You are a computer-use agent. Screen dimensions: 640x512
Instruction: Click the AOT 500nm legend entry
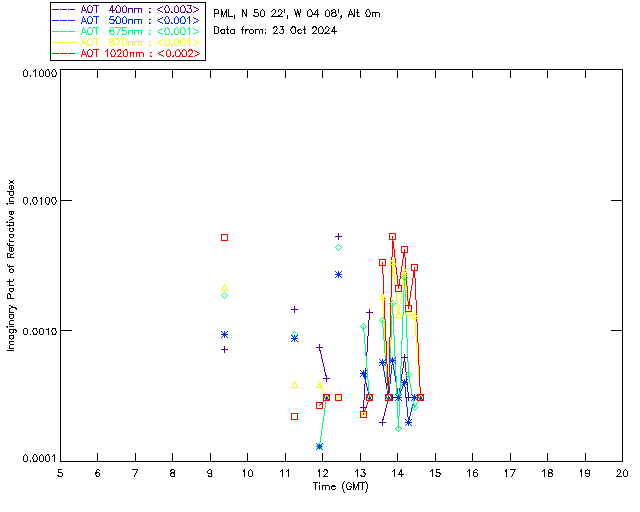pyautogui.click(x=127, y=20)
